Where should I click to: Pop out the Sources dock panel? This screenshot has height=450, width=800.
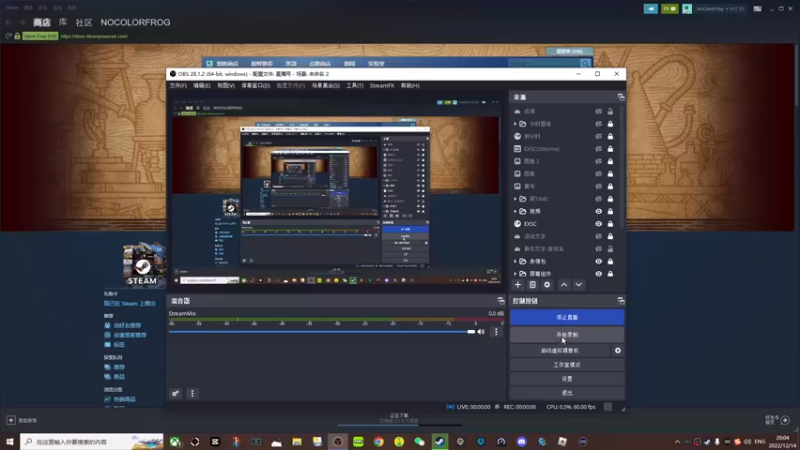620,97
